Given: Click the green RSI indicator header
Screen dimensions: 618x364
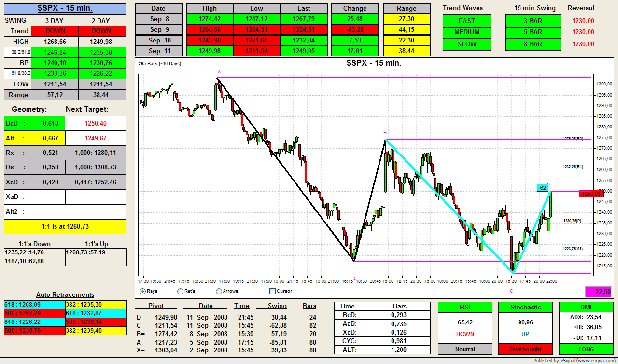Looking at the screenshot, I should 465,307.
